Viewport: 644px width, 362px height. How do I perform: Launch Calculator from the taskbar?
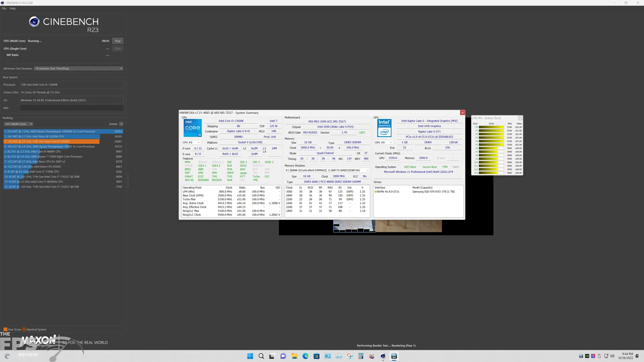tap(361, 356)
